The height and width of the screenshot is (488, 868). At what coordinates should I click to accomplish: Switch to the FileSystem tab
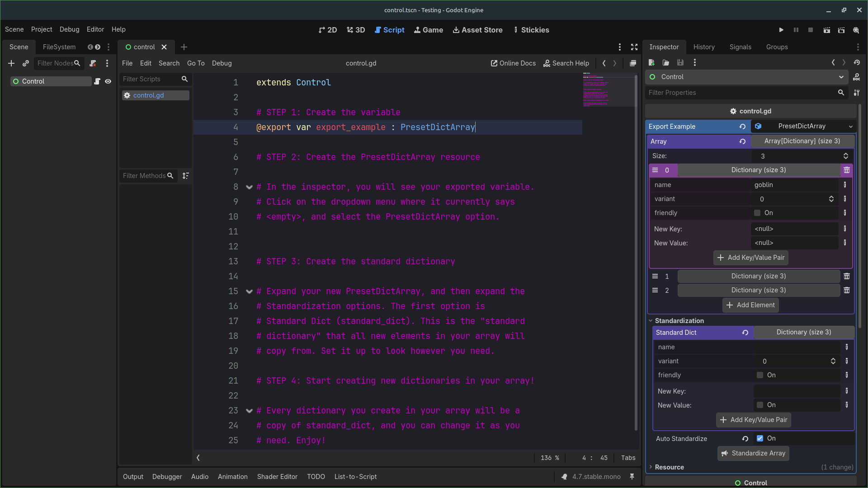pos(59,47)
